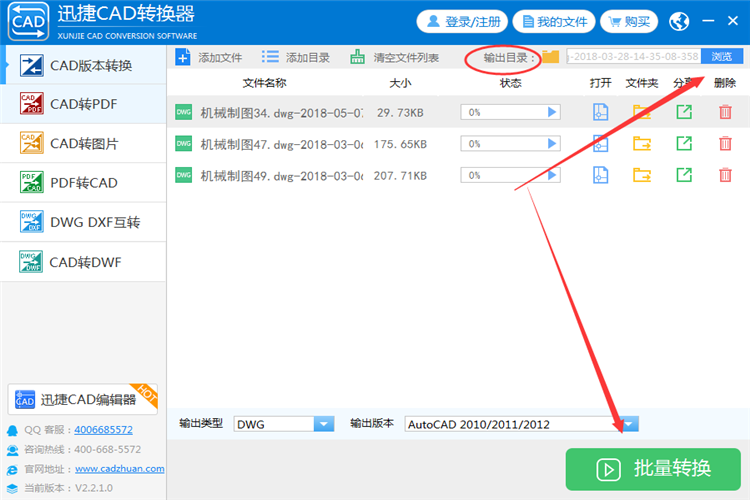The width and height of the screenshot is (750, 500).
Task: Minimize the CAD converter window
Action: (708, 21)
